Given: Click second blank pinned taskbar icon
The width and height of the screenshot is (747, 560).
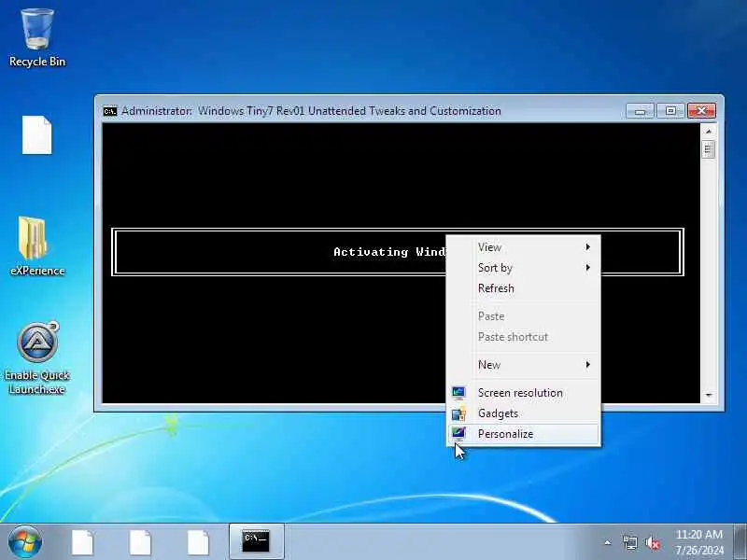Looking at the screenshot, I should pyautogui.click(x=140, y=542).
